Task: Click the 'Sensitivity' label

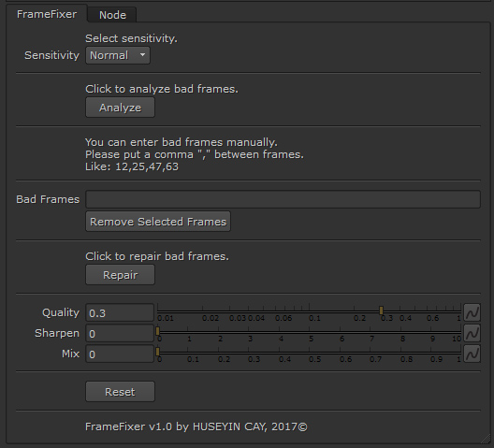Action: (52, 55)
